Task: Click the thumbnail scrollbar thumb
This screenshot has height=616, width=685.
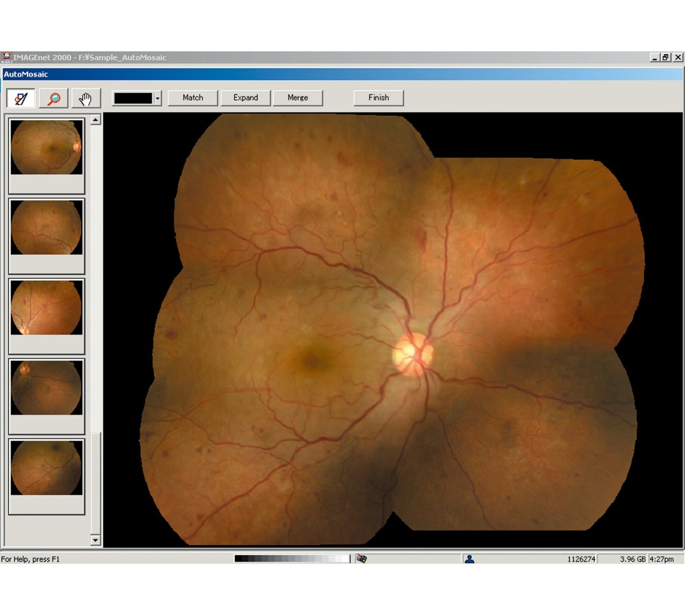Action: [96, 483]
